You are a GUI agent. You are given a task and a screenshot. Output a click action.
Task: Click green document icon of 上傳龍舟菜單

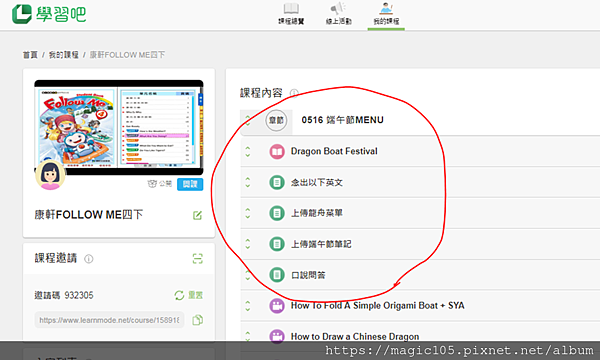[277, 213]
